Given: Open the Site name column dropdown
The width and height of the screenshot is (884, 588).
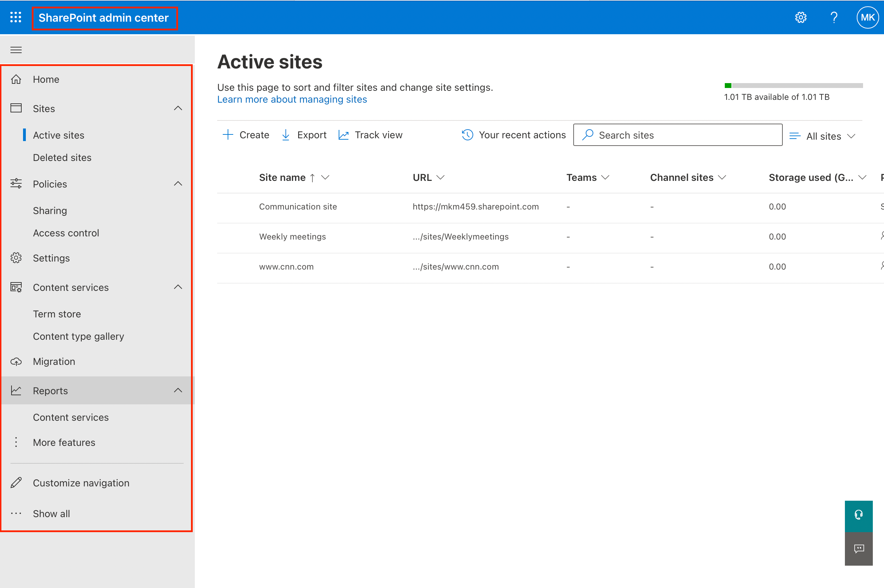Looking at the screenshot, I should pos(325,177).
